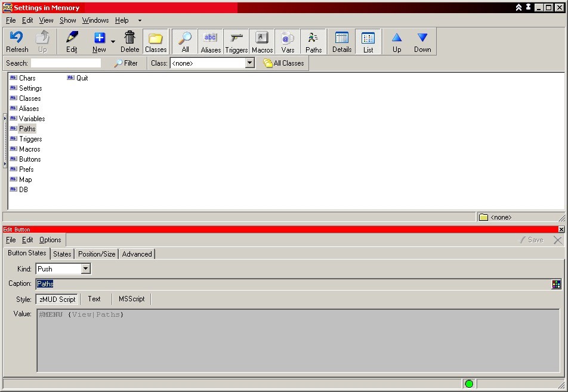This screenshot has width=568, height=392.
Task: Expand the menu bar overflow arrow
Action: coord(140,21)
